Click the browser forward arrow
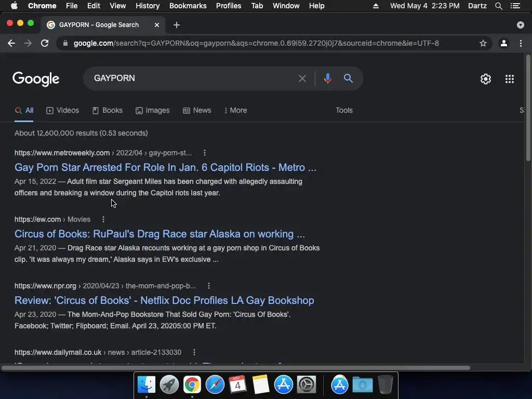532x399 pixels. [x=28, y=43]
